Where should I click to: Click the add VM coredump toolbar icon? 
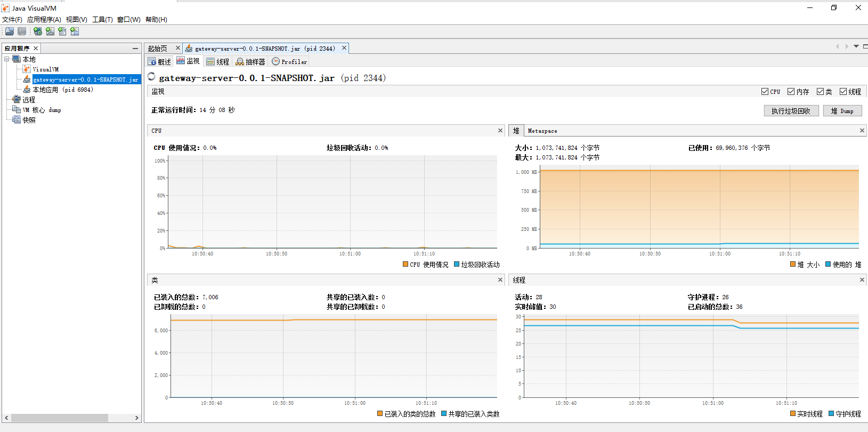62,31
